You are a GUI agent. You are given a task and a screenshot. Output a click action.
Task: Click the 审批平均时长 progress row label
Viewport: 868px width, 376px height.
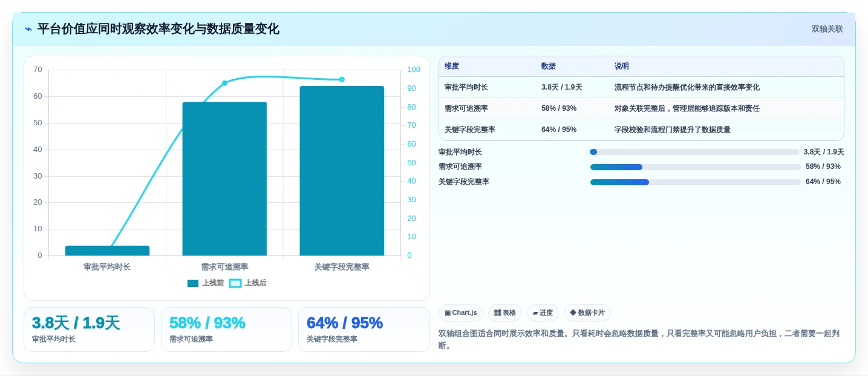pos(460,152)
